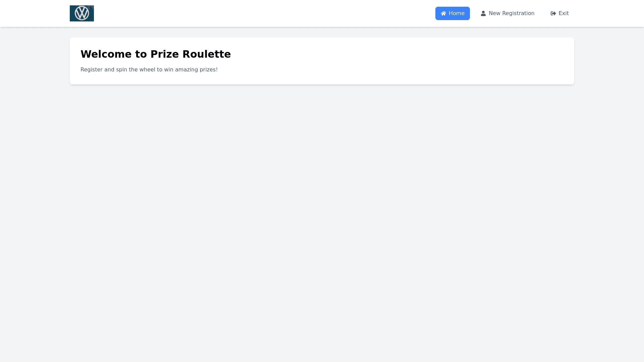
Task: Click the word "Welcome" in the heading
Action: coord(106,54)
